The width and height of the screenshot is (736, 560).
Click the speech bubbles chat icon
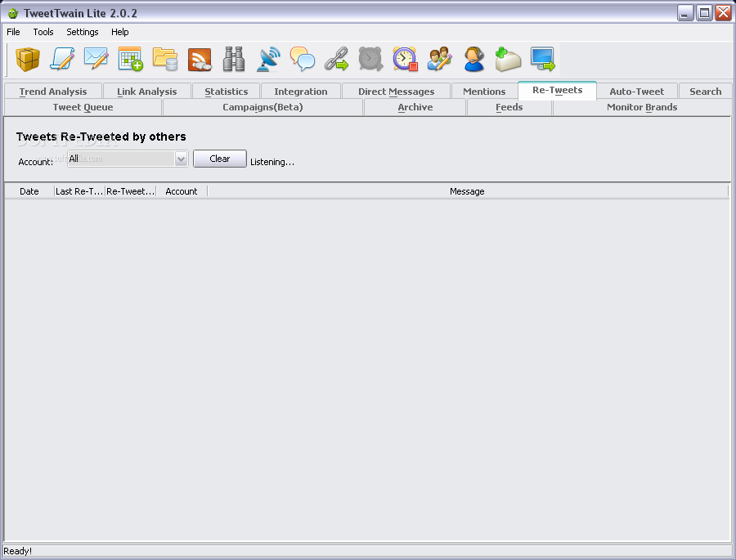pos(303,59)
